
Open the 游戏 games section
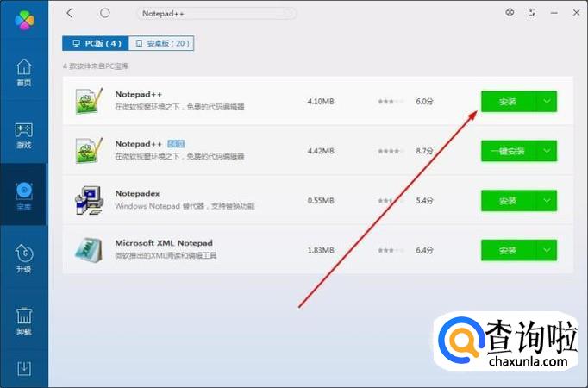(x=24, y=135)
